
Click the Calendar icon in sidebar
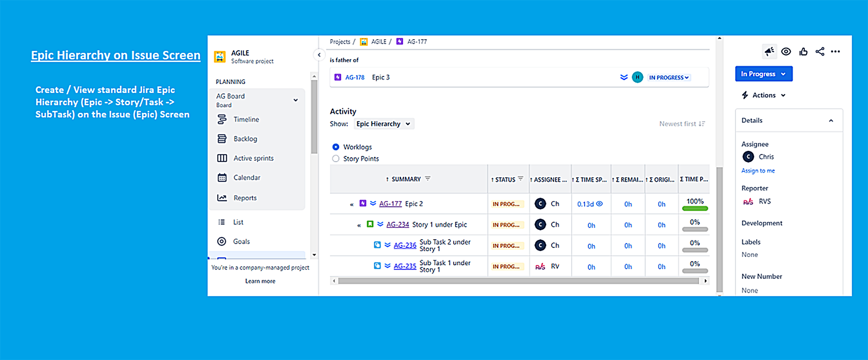[222, 178]
